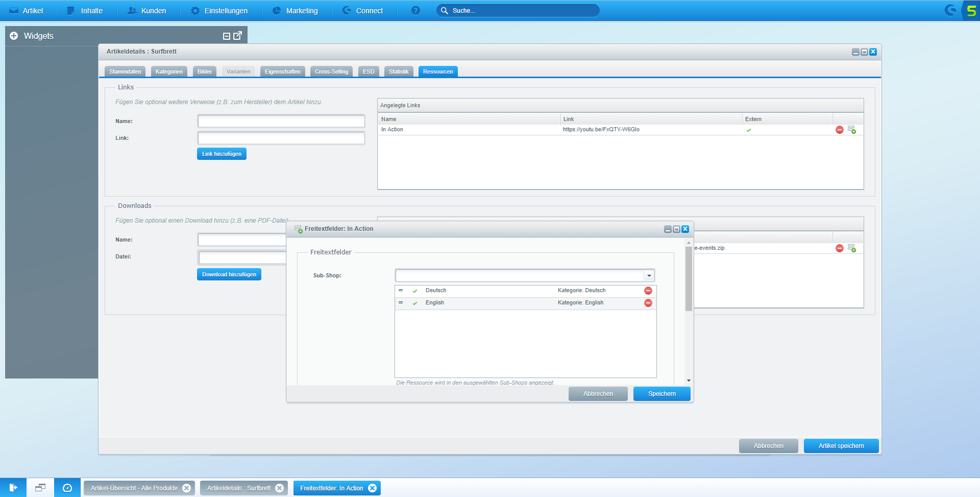Screen dimensions: 980x497
Task: Switch to the Kategorien tab
Action: (169, 72)
